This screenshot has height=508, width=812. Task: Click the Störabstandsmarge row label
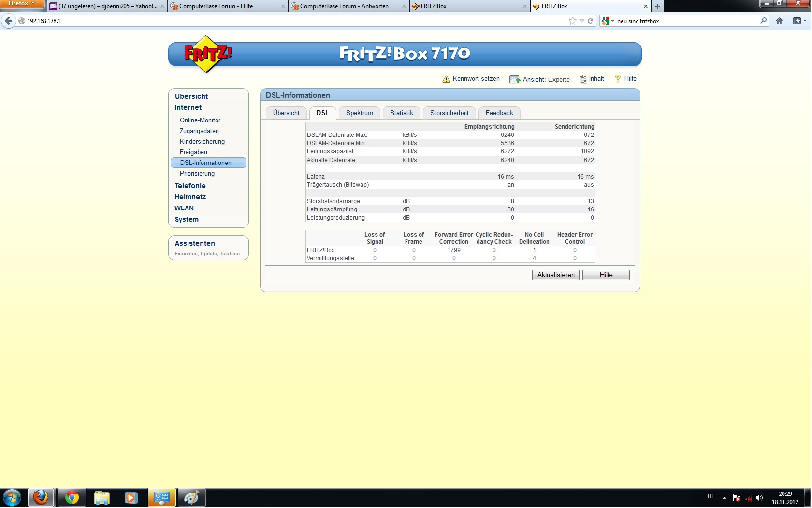333,201
